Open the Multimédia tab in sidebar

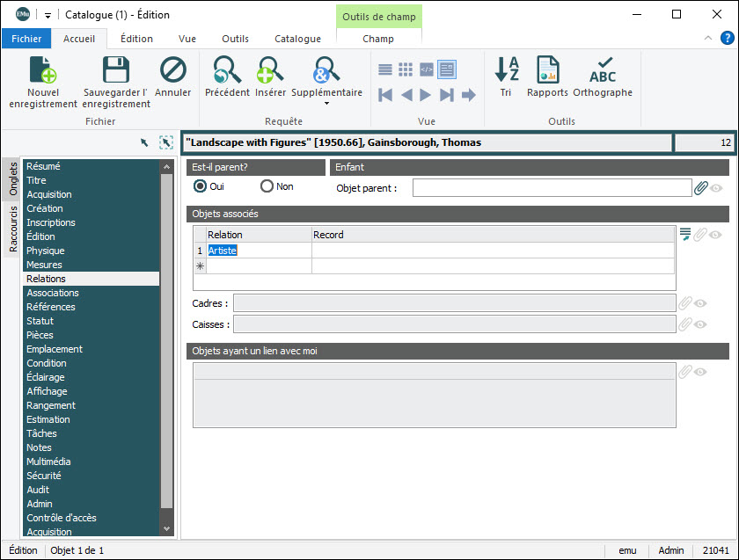tap(48, 462)
